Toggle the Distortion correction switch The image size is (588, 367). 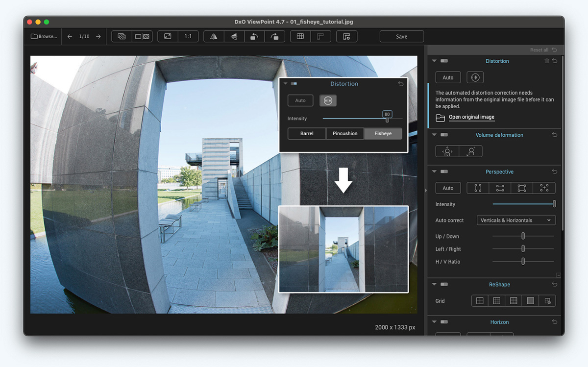pyautogui.click(x=444, y=61)
